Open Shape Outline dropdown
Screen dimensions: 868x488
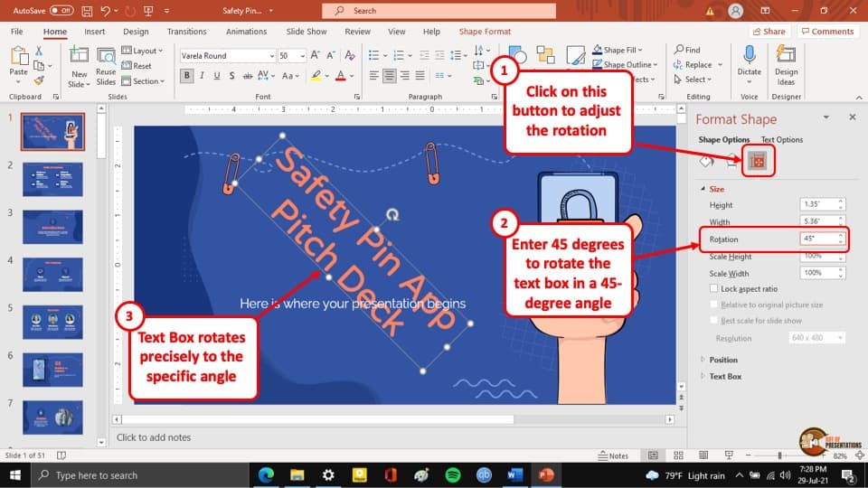click(625, 65)
